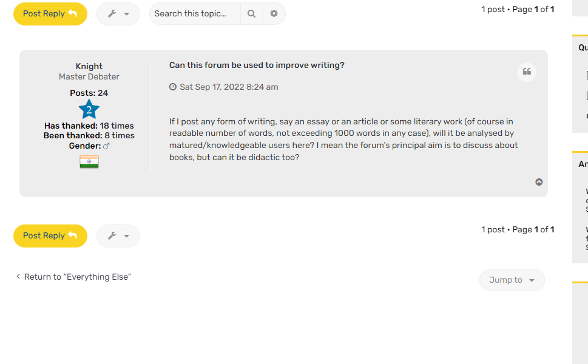This screenshot has height=364, width=588.
Task: Open advanced search via the gear icon
Action: (274, 14)
